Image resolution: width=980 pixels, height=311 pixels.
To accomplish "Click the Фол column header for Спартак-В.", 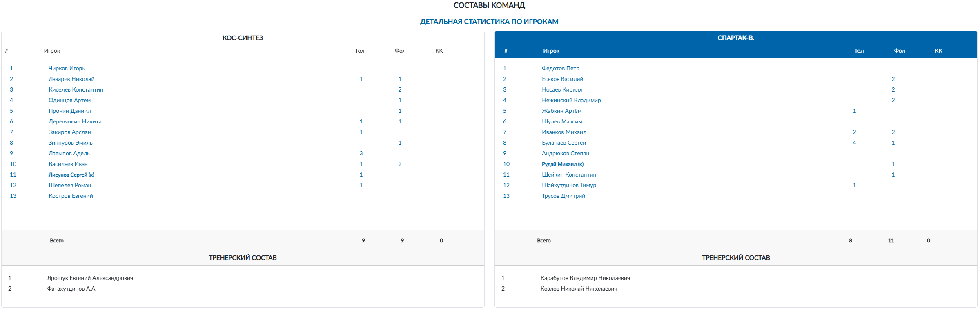I will pos(900,51).
